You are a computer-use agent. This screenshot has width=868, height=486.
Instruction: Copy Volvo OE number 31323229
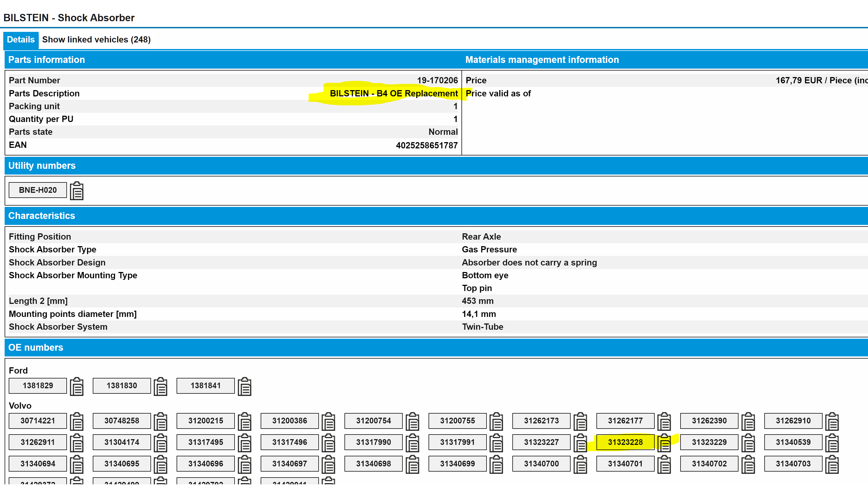[x=748, y=443]
